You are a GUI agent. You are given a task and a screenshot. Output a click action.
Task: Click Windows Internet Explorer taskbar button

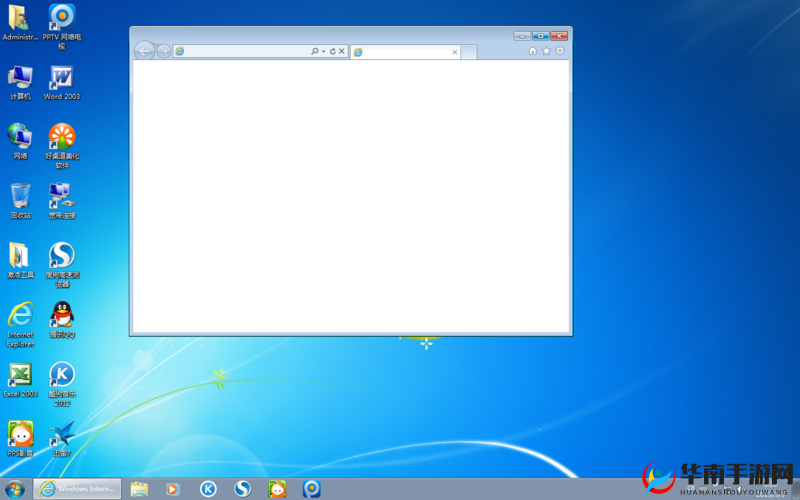coord(78,489)
